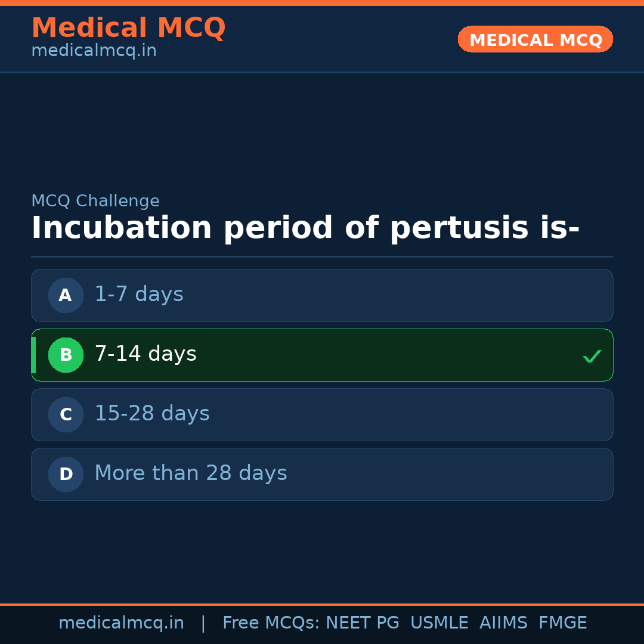The width and height of the screenshot is (644, 644).
Task: Select the "More than 28 days" text
Action: (191, 473)
